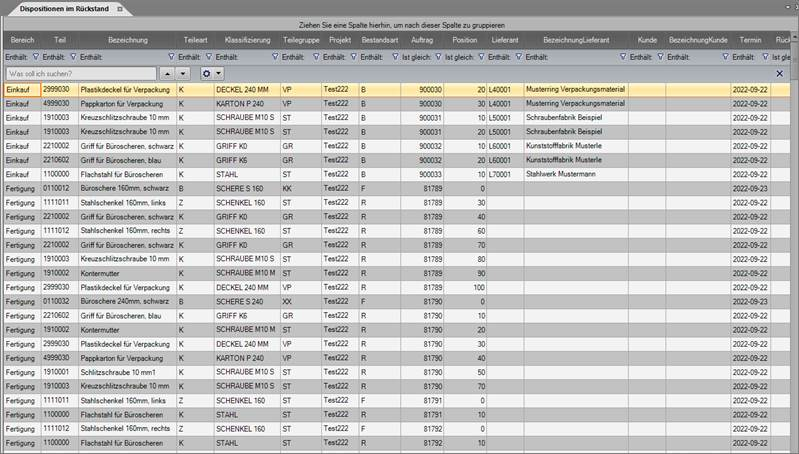Jump to previous search result with up arrow
Image resolution: width=799 pixels, height=454 pixels.
tap(167, 74)
